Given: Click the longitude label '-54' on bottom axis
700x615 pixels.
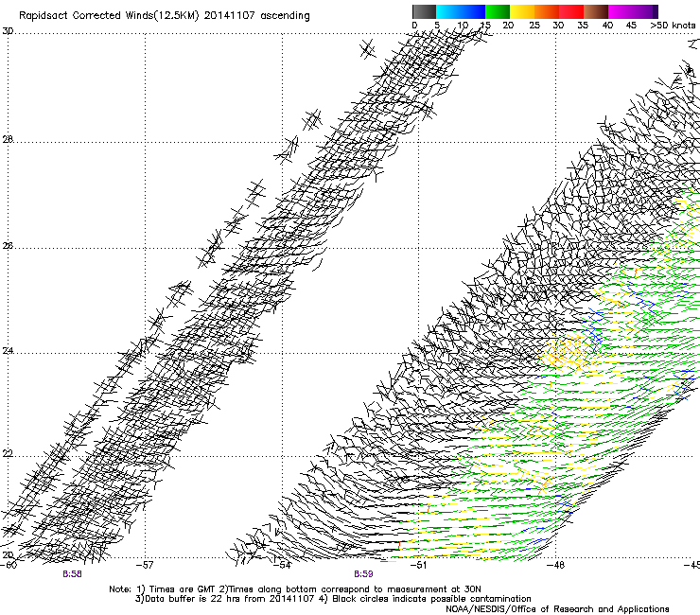Looking at the screenshot, I should (282, 565).
